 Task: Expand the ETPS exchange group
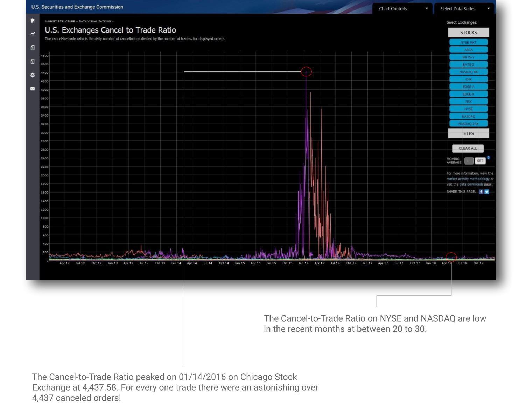click(468, 133)
